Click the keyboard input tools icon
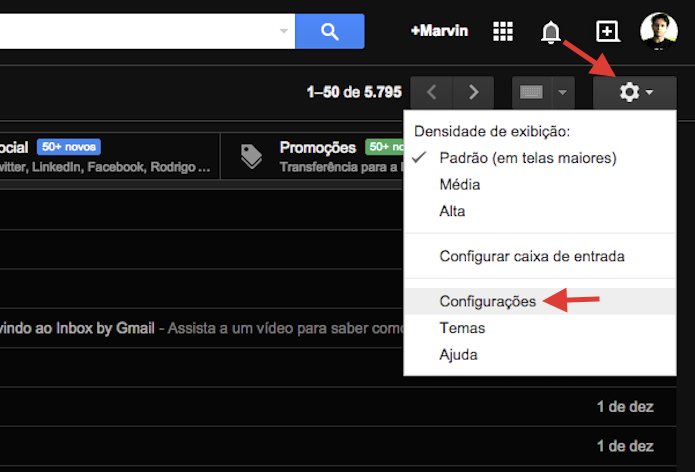The width and height of the screenshot is (695, 472). [531, 92]
